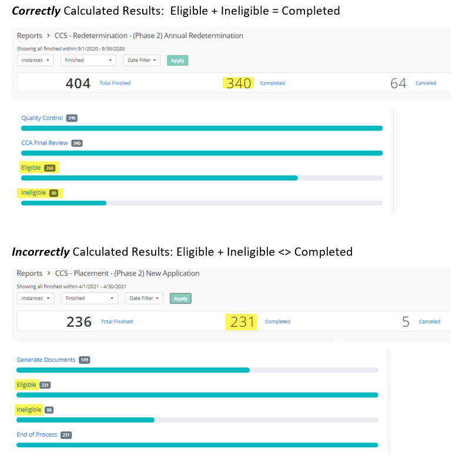Viewport: 476px width, 465px height.
Task: Open the Quality Control step link
Action: tap(42, 118)
